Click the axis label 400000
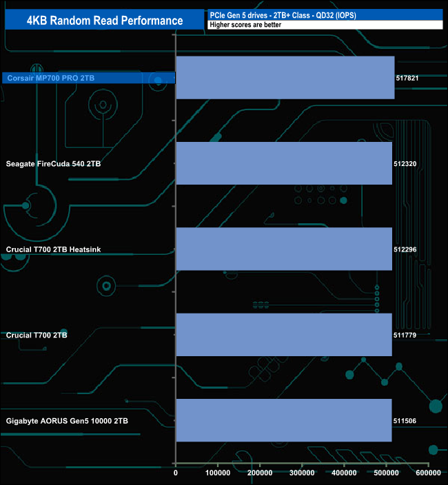Image resolution: width=448 pixels, height=485 pixels. click(x=344, y=473)
